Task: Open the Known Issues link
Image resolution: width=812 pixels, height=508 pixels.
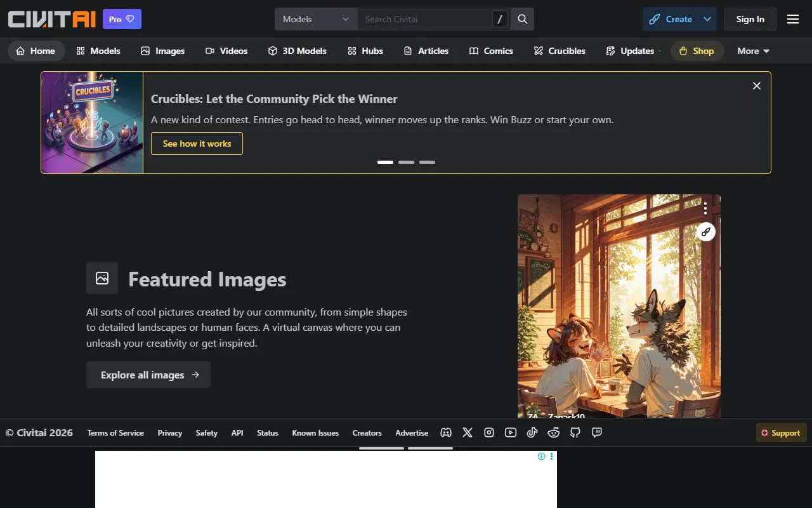Action: pyautogui.click(x=315, y=433)
